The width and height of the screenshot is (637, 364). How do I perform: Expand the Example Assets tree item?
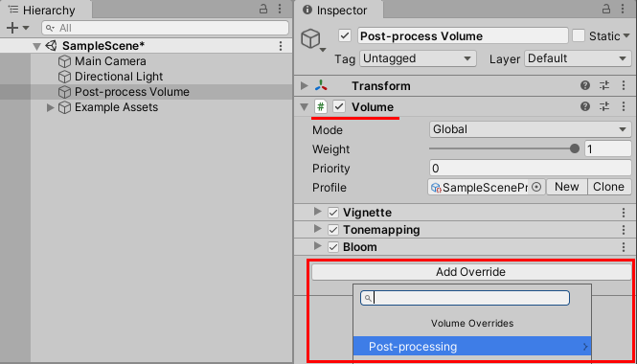[x=51, y=107]
